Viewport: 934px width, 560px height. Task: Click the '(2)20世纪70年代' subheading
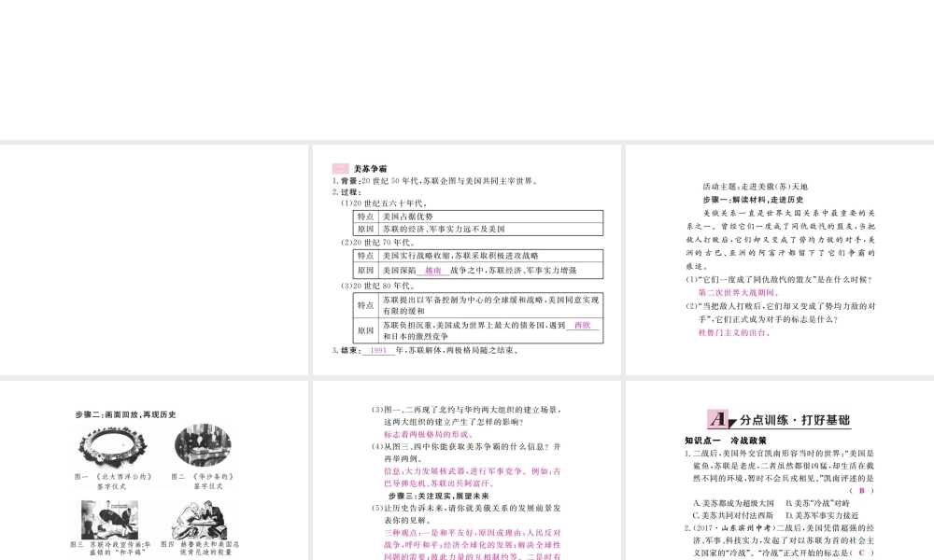(378, 243)
